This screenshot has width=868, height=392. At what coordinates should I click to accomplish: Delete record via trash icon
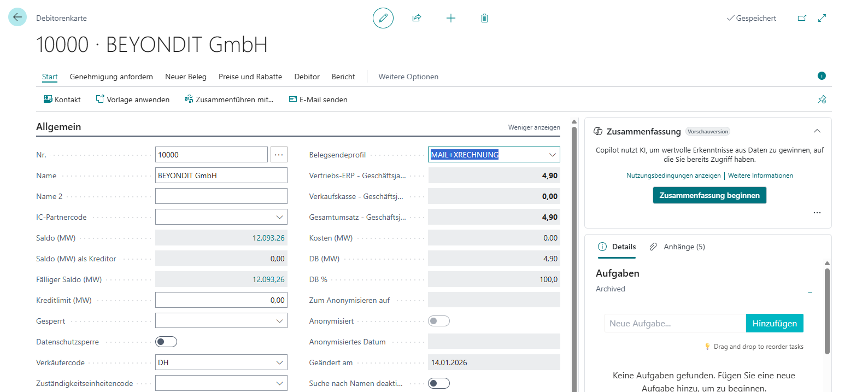click(x=484, y=18)
